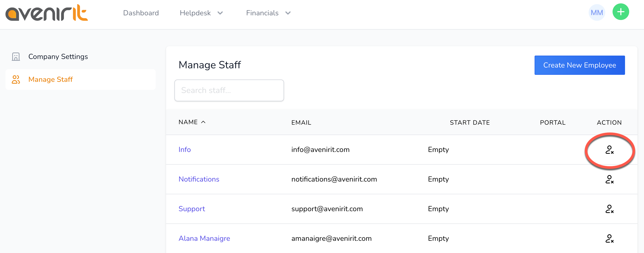Open the Financials menu

[x=262, y=13]
